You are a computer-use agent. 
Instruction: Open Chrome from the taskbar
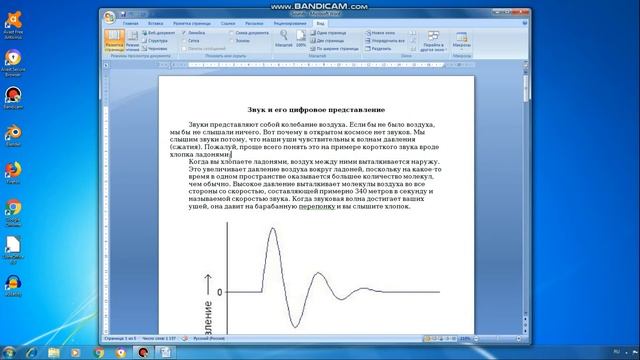point(98,352)
